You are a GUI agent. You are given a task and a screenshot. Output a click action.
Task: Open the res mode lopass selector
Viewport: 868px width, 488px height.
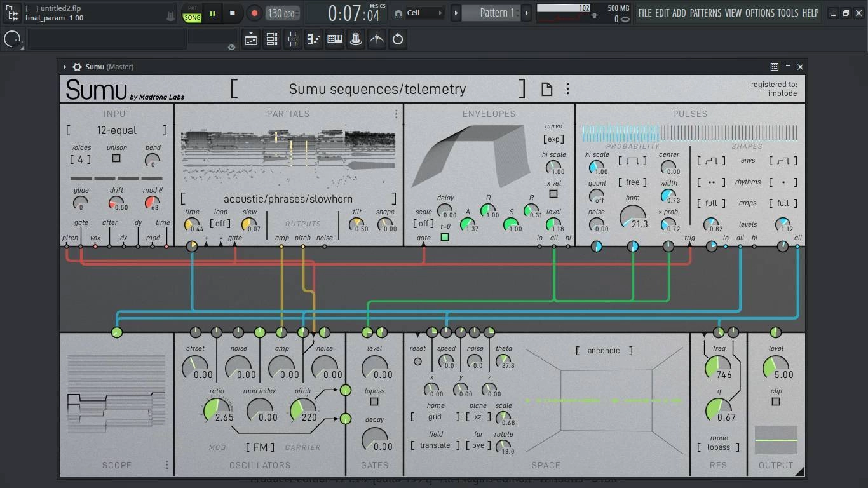point(719,447)
